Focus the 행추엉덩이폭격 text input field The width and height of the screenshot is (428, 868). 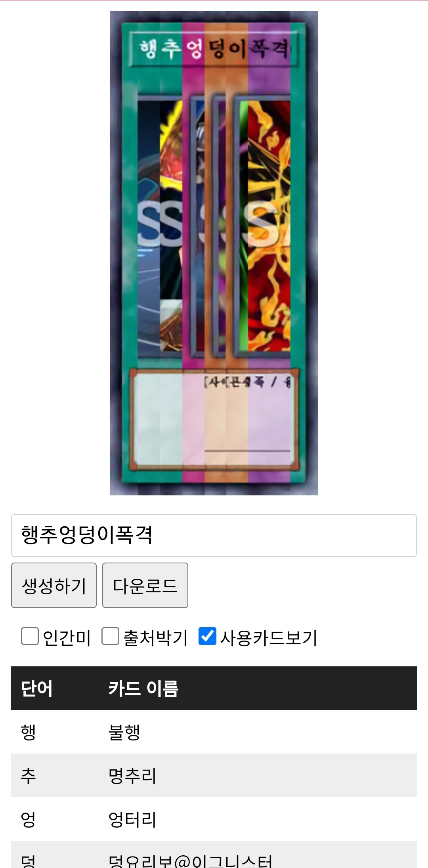pyautogui.click(x=214, y=536)
